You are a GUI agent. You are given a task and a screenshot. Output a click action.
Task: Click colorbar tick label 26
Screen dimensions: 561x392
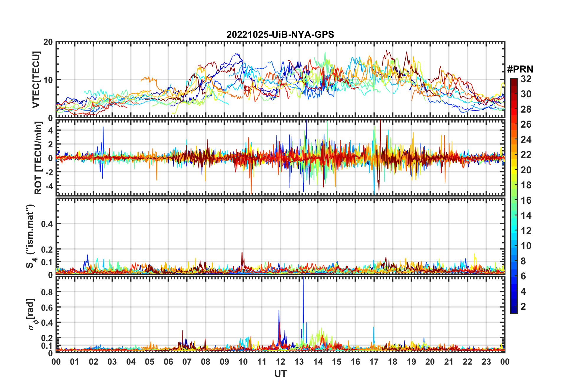pos(526,124)
